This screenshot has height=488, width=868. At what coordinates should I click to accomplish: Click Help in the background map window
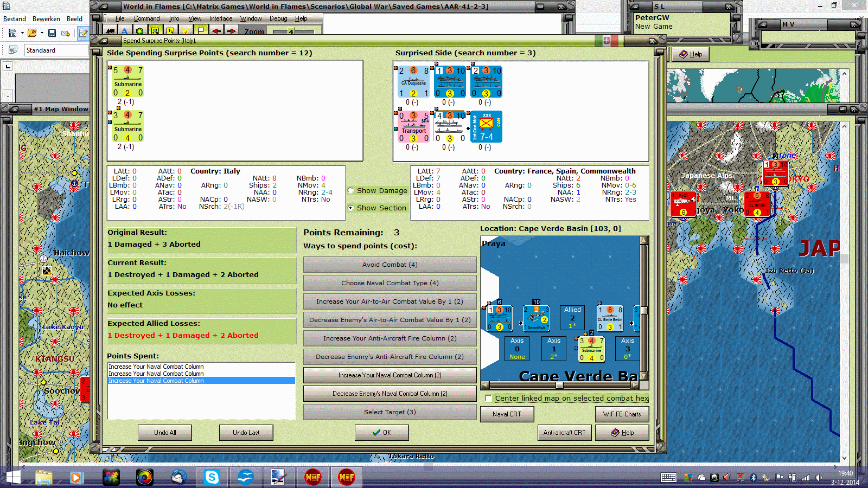click(x=691, y=54)
